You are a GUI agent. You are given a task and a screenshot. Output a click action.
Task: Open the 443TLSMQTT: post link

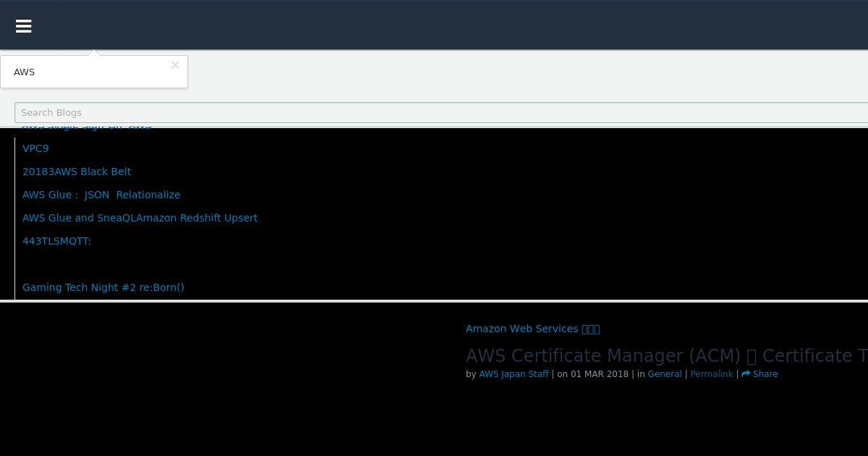(56, 241)
